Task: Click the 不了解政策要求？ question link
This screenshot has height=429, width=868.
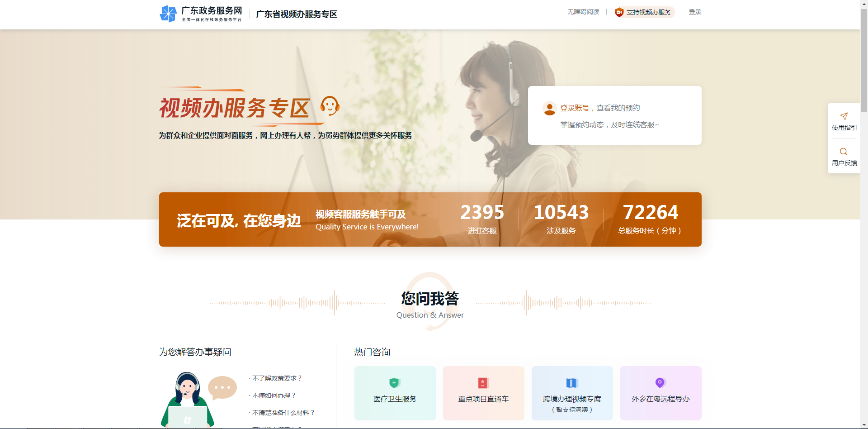Action: [276, 378]
